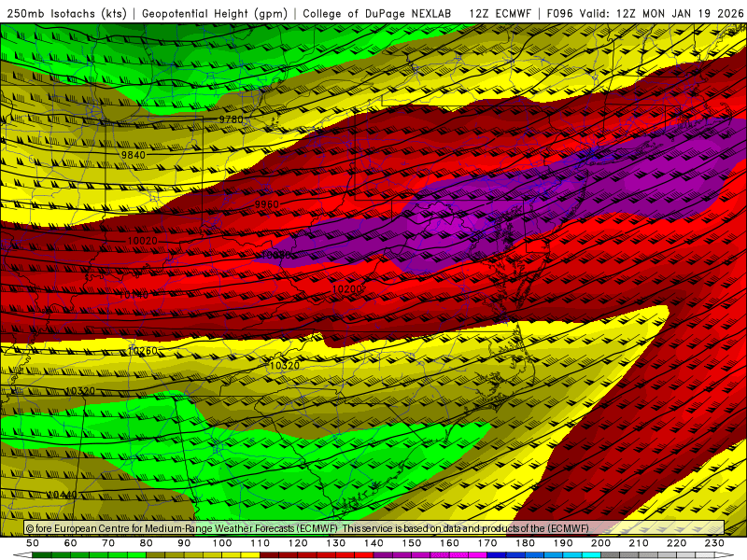Click the 'MON JAN 19 2026' valid date
The image size is (747, 560).
point(693,13)
